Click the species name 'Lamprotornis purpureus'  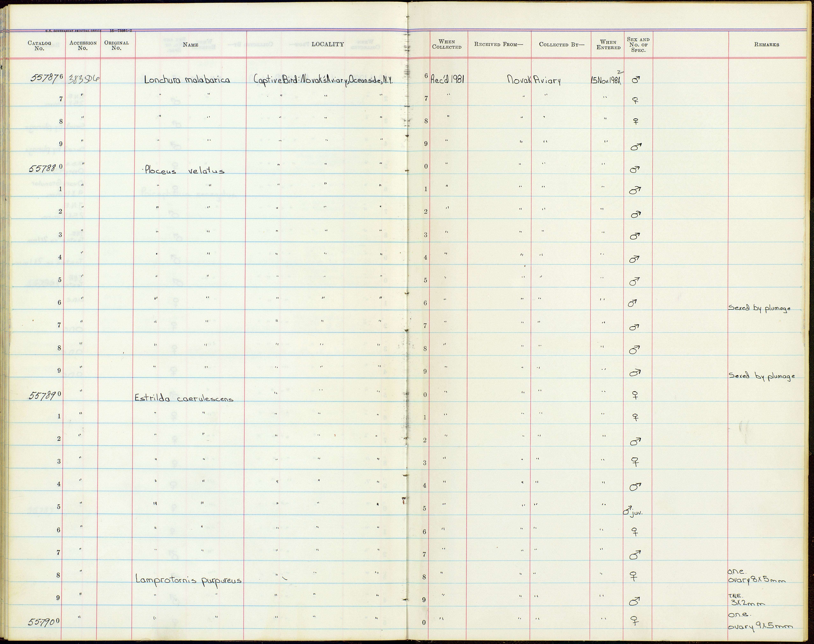188,580
